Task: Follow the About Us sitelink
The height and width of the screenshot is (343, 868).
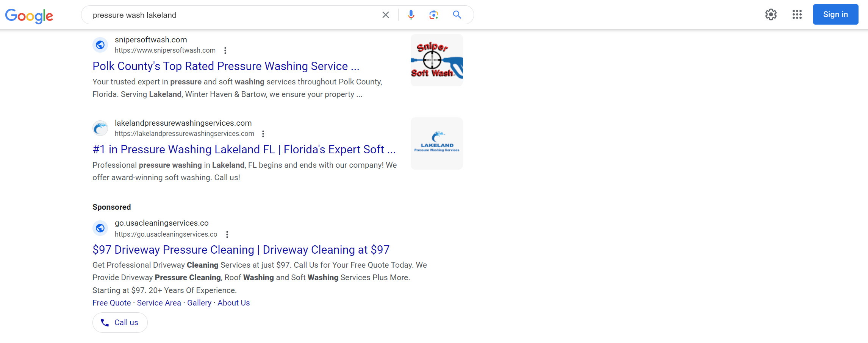Action: (233, 303)
